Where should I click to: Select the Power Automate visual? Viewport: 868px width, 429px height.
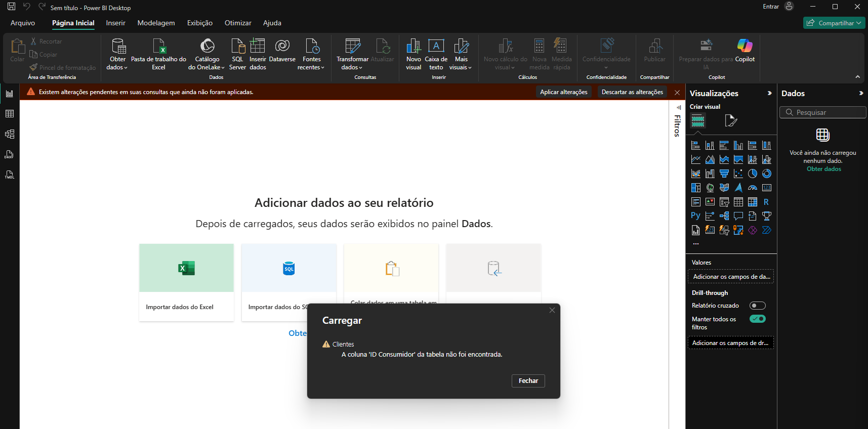click(x=767, y=230)
